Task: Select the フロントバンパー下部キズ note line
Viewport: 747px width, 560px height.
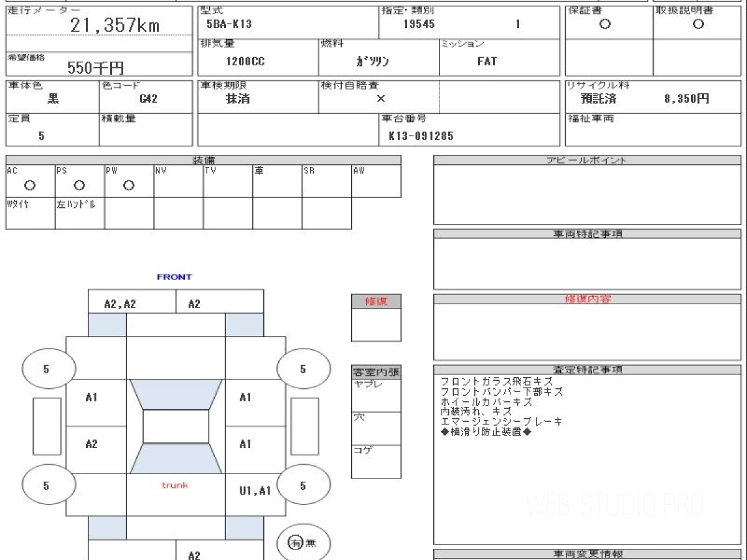Action: pos(502,392)
